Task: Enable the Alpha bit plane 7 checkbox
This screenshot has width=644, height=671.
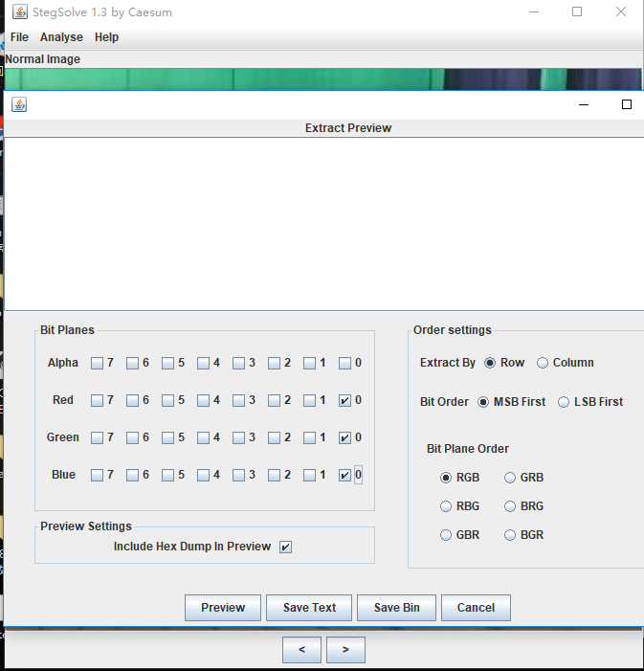Action: [x=98, y=363]
